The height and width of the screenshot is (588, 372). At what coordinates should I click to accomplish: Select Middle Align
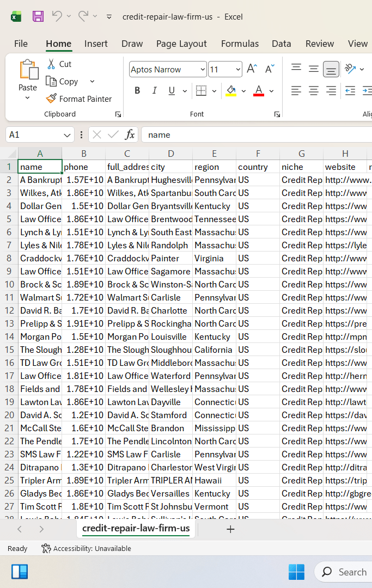[314, 68]
